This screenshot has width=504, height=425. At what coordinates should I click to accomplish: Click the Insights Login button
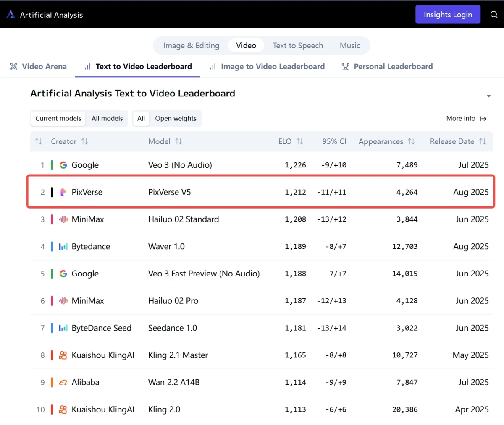(448, 15)
